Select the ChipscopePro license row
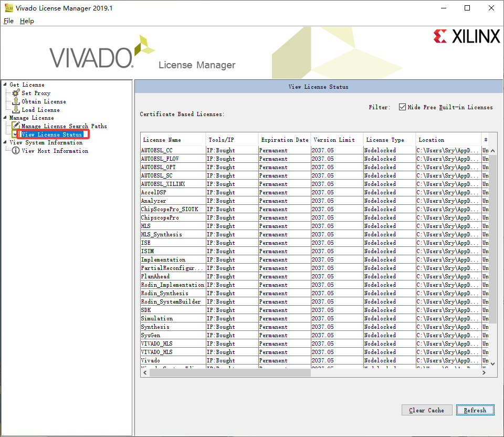 [x=315, y=217]
